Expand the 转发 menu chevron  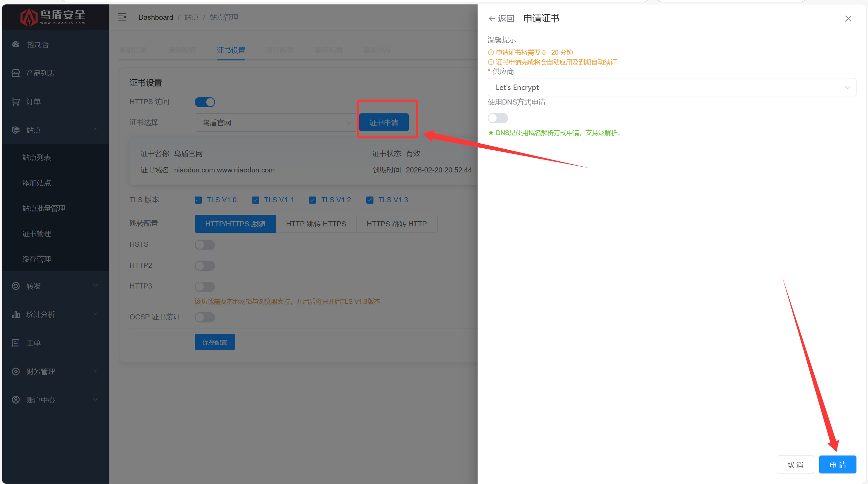tap(96, 285)
